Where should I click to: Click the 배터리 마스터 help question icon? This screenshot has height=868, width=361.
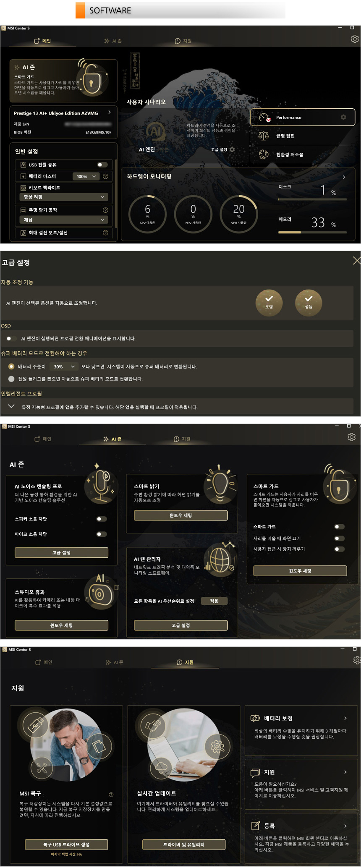coord(105,176)
